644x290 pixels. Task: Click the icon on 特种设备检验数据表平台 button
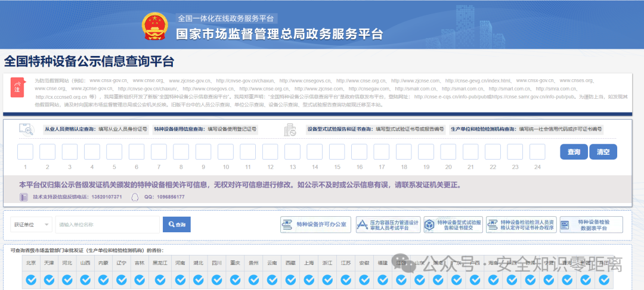[565, 224]
